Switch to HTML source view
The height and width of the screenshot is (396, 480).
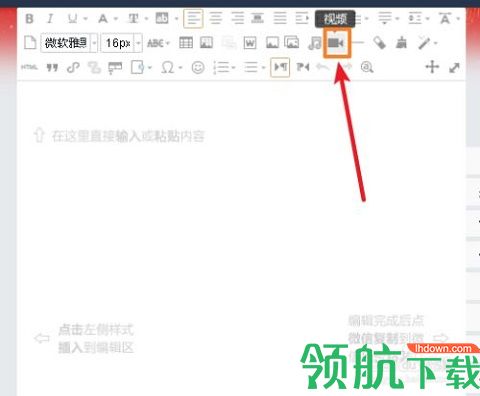click(29, 67)
